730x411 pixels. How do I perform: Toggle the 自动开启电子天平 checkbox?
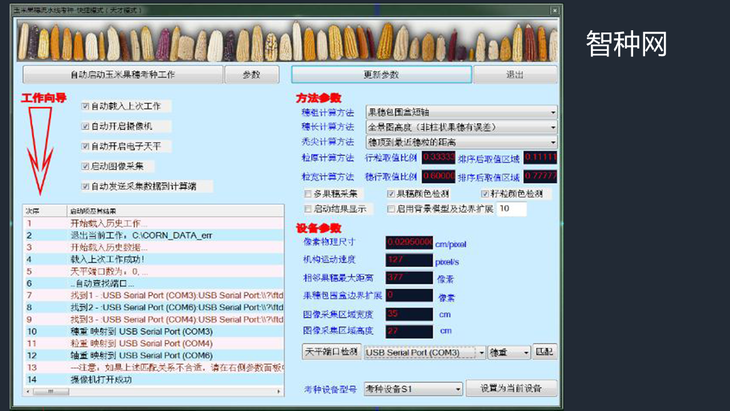point(86,146)
